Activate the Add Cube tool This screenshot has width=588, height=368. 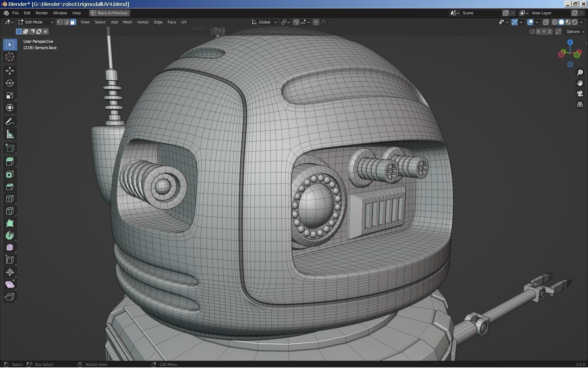10,148
